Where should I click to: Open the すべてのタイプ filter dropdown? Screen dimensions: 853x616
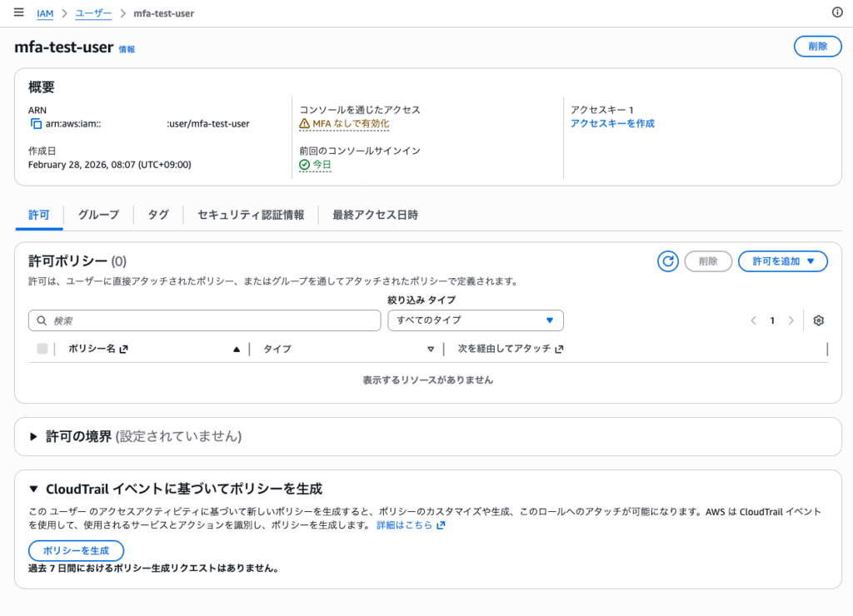tap(476, 320)
